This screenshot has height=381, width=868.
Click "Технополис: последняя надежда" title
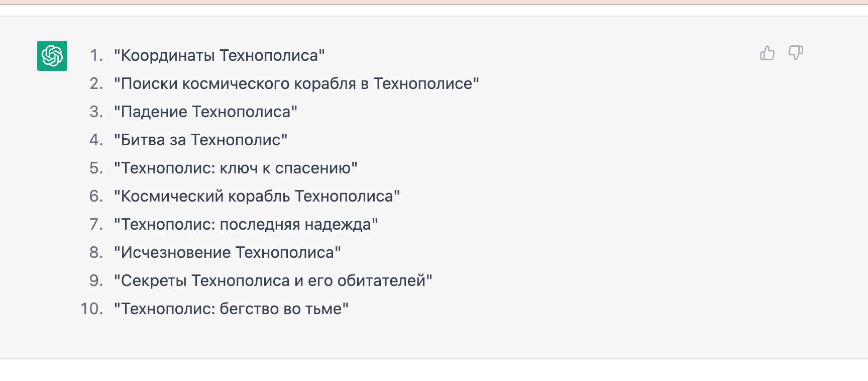click(246, 224)
